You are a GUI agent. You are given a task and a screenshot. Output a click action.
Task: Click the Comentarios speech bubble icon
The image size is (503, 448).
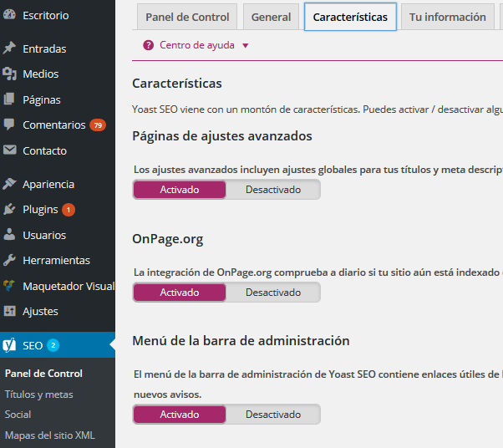[x=9, y=124]
